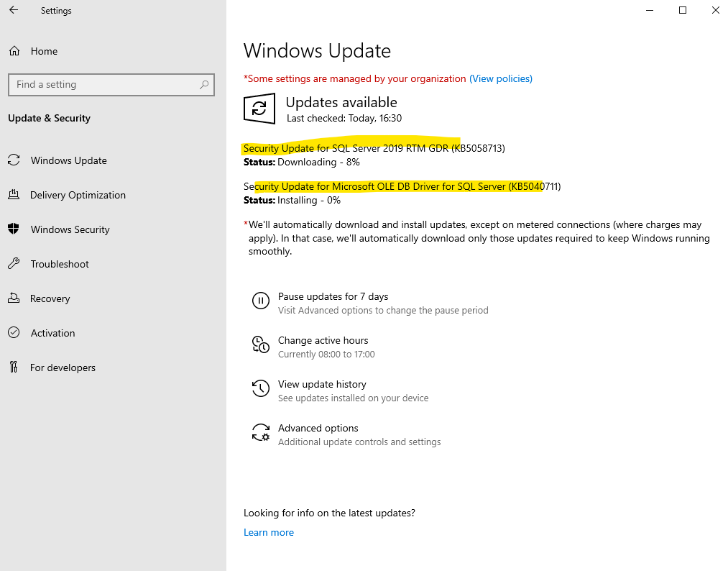The image size is (728, 571).
Task: Click the Recovery sidebar icon
Action: [x=14, y=298]
